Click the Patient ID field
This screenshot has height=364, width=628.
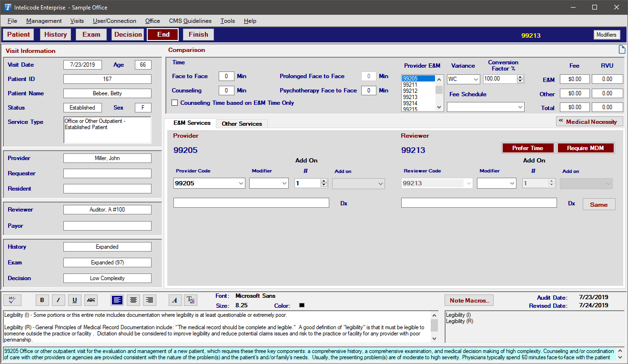click(107, 79)
